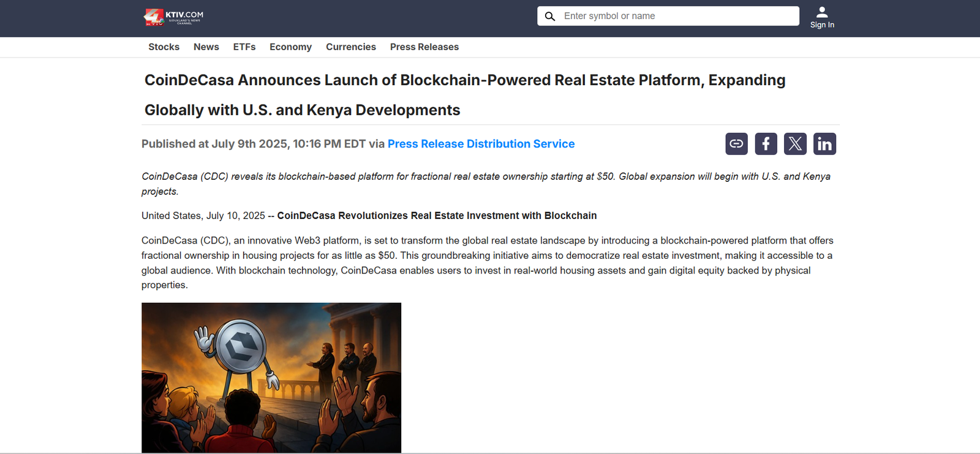Click the Sign In text label

point(822,25)
